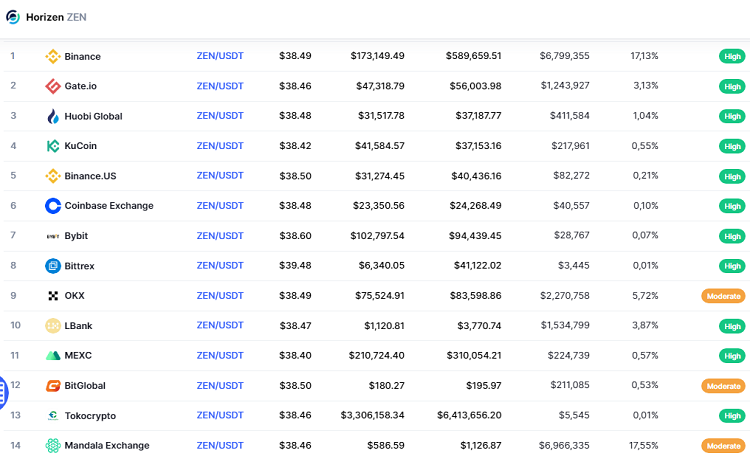This screenshot has height=456, width=750.
Task: Click the MEXC logo icon
Action: (x=53, y=356)
